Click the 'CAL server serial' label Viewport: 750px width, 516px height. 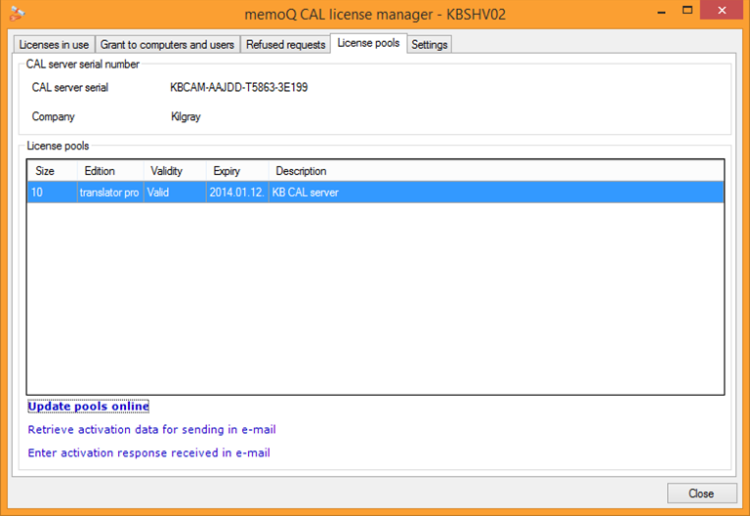70,88
